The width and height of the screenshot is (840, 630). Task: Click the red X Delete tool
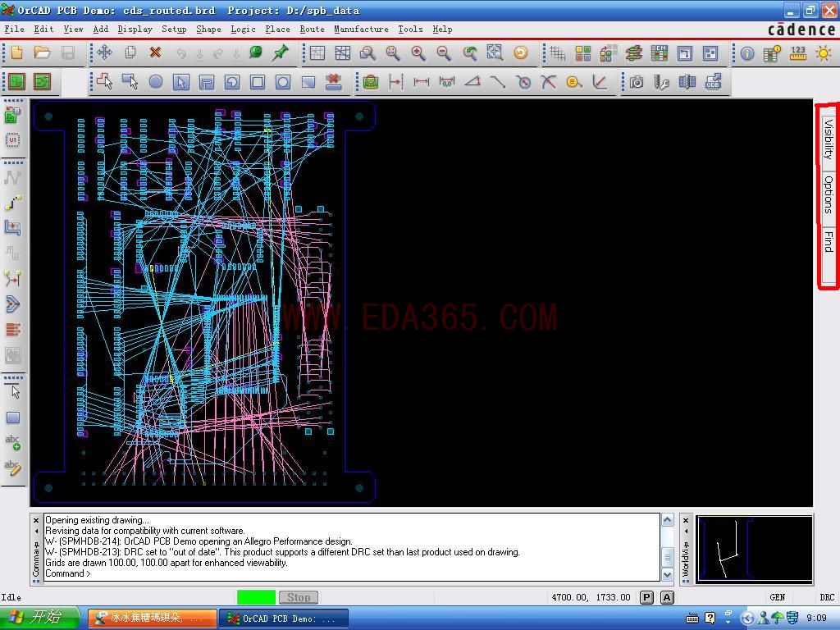click(x=155, y=52)
